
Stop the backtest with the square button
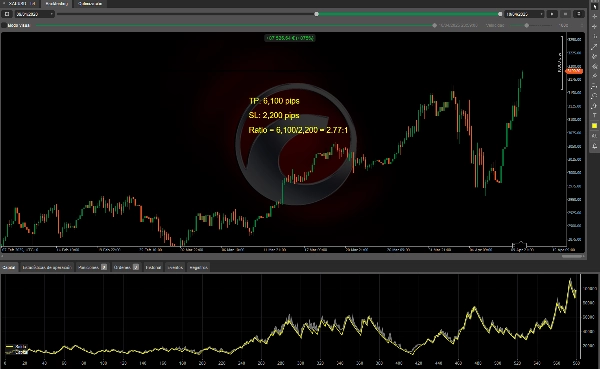7,14
